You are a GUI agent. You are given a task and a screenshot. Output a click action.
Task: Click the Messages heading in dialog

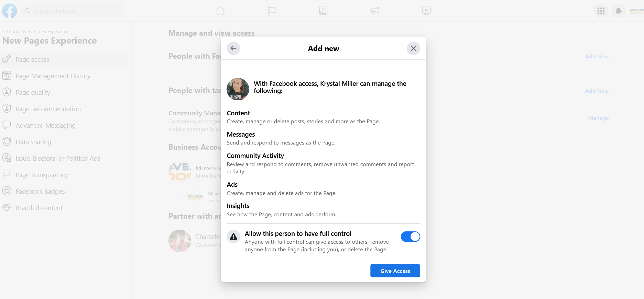[x=241, y=135]
